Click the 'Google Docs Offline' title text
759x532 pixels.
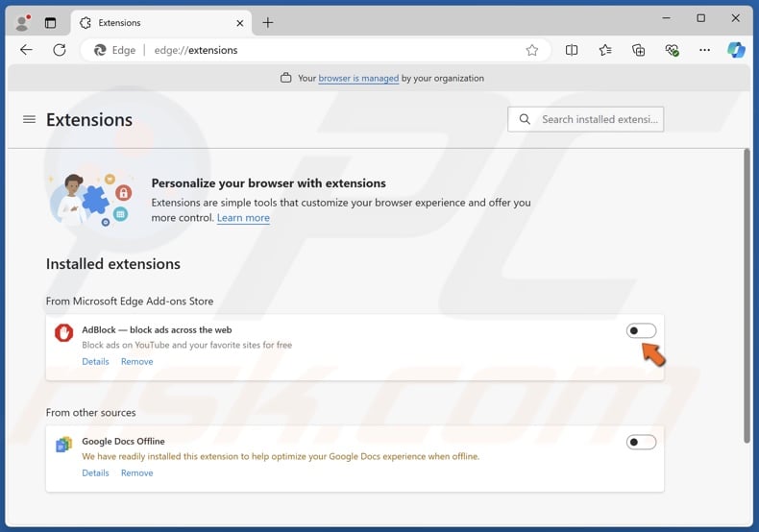click(123, 441)
